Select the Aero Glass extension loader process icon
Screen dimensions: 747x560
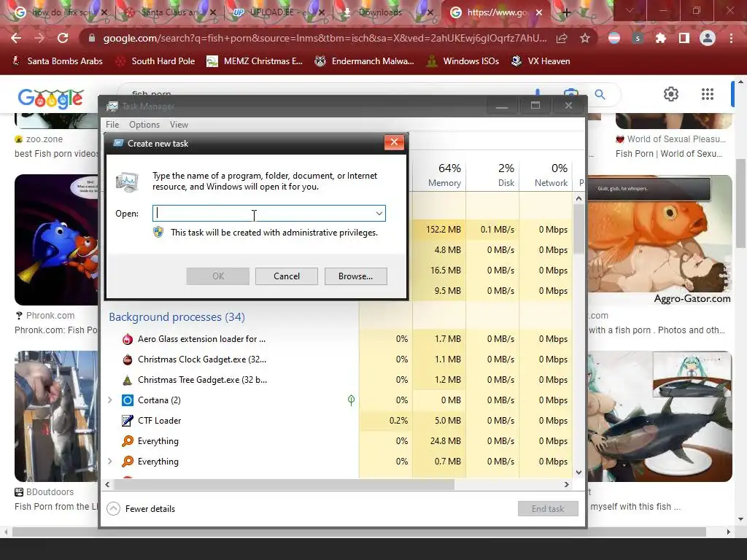click(128, 339)
